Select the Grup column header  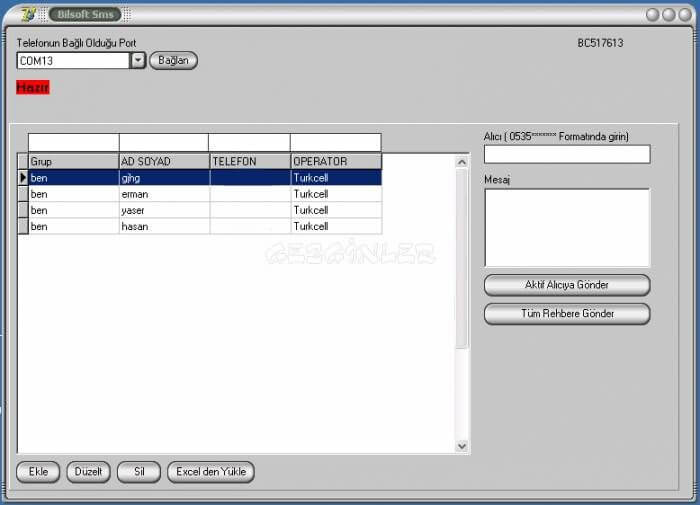point(72,161)
